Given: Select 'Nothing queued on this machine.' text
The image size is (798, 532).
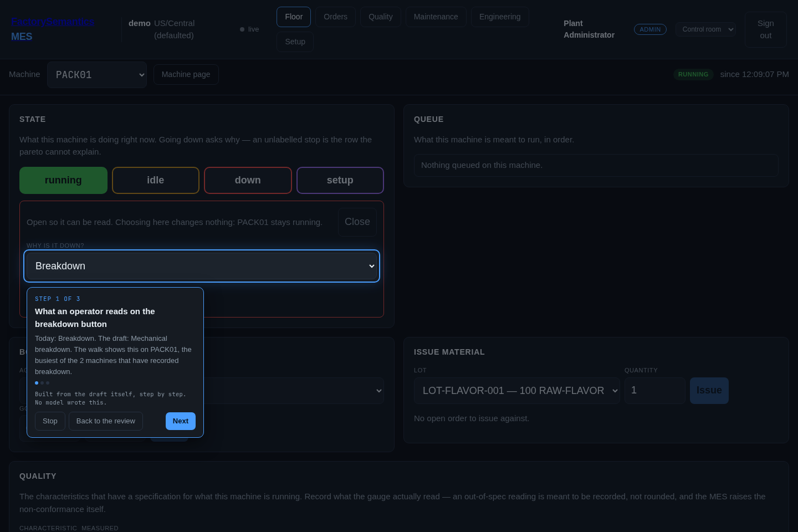Looking at the screenshot, I should point(482,165).
